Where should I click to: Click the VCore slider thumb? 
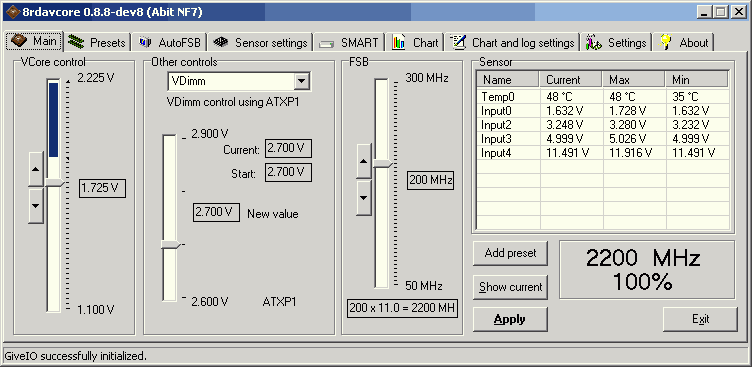tap(54, 183)
